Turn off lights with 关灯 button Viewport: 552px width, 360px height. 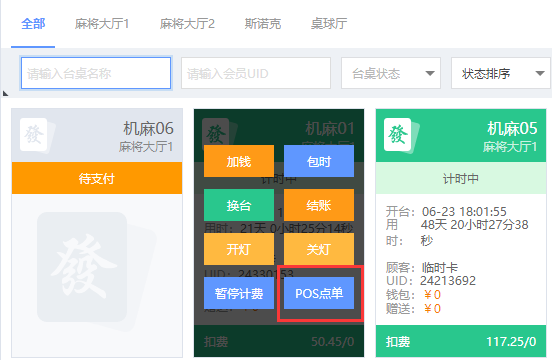pos(319,249)
